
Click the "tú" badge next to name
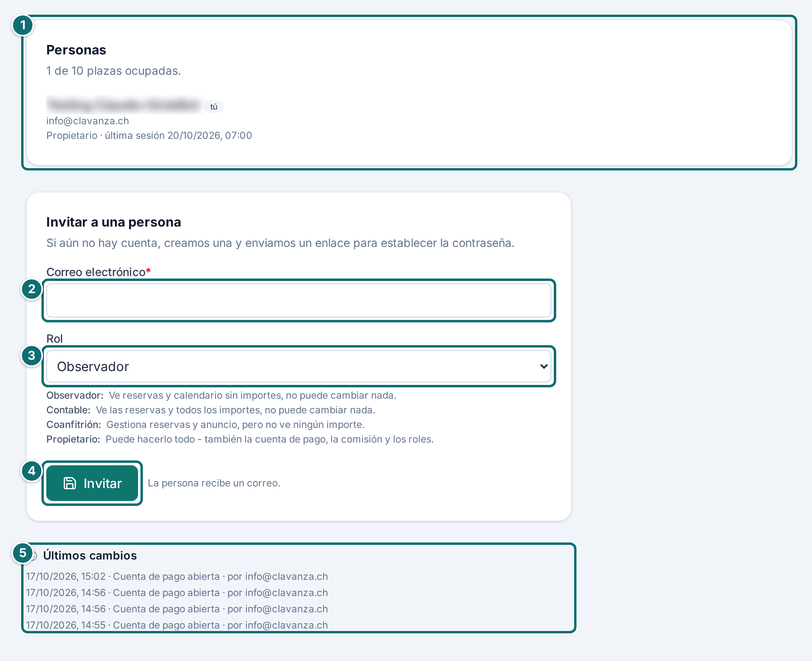(x=214, y=106)
